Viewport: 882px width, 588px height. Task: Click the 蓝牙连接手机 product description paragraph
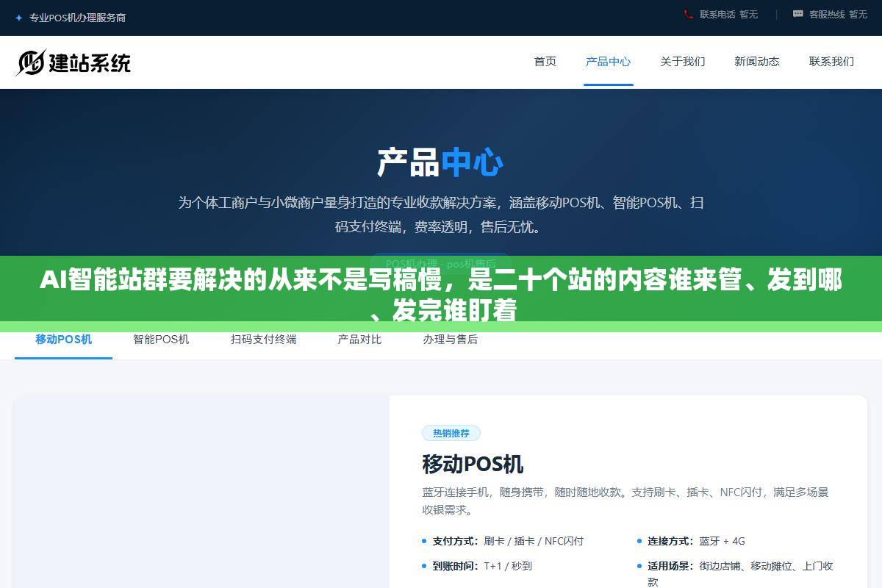(625, 501)
